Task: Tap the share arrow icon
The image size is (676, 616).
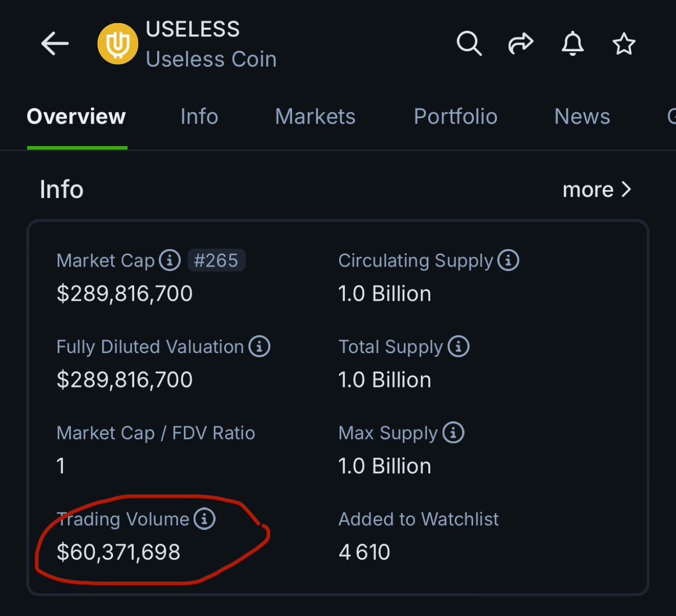Action: point(521,43)
